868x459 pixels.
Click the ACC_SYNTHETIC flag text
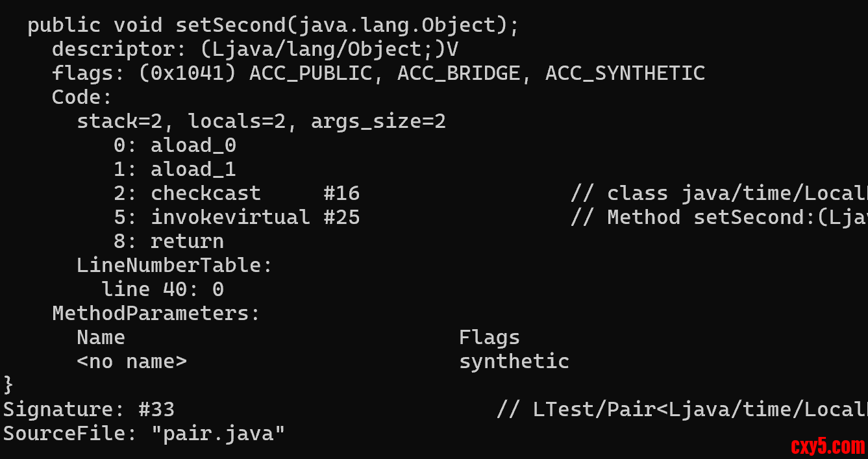point(625,73)
